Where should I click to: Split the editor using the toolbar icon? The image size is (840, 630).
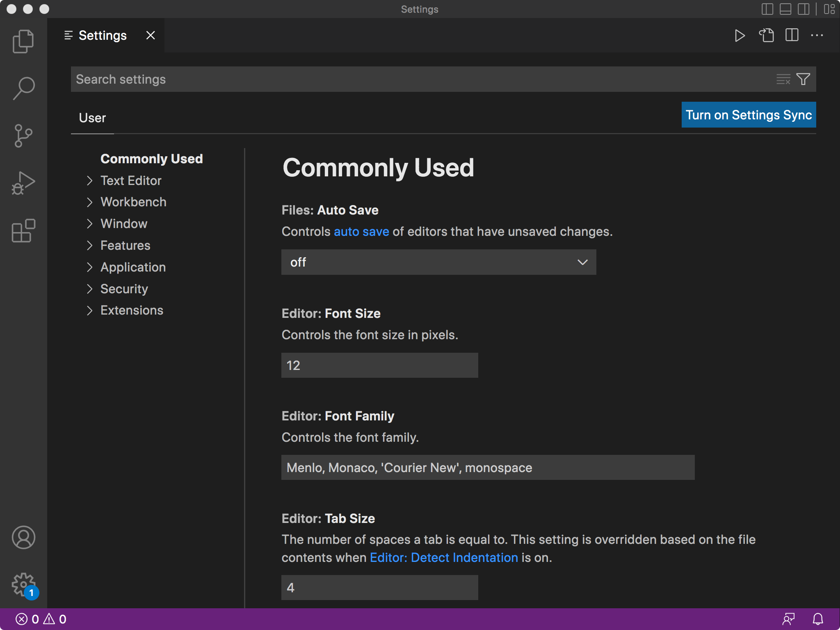[x=792, y=35]
